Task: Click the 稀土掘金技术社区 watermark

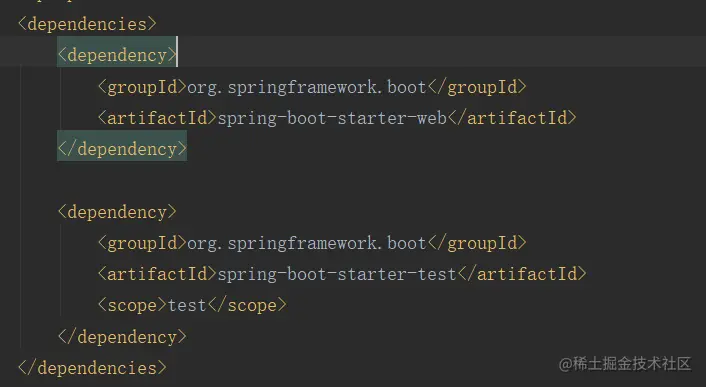Action: pyautogui.click(x=625, y=364)
